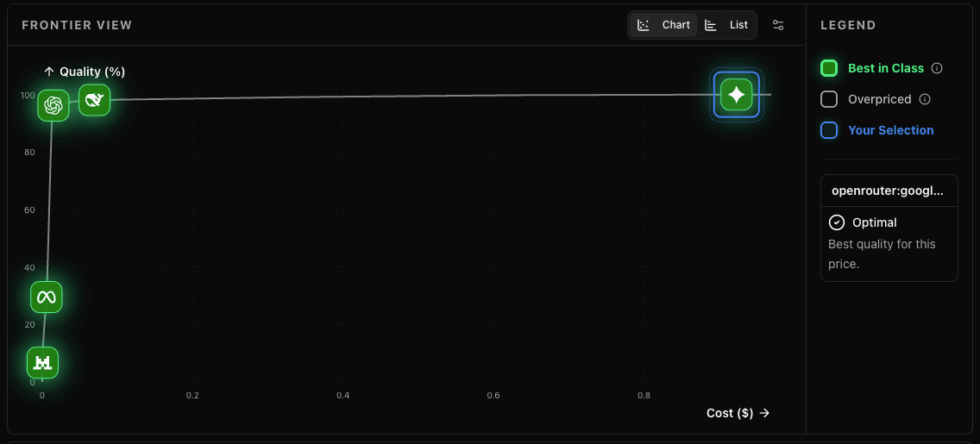Switch to Chart view tab
This screenshot has height=444, width=980.
pos(663,25)
